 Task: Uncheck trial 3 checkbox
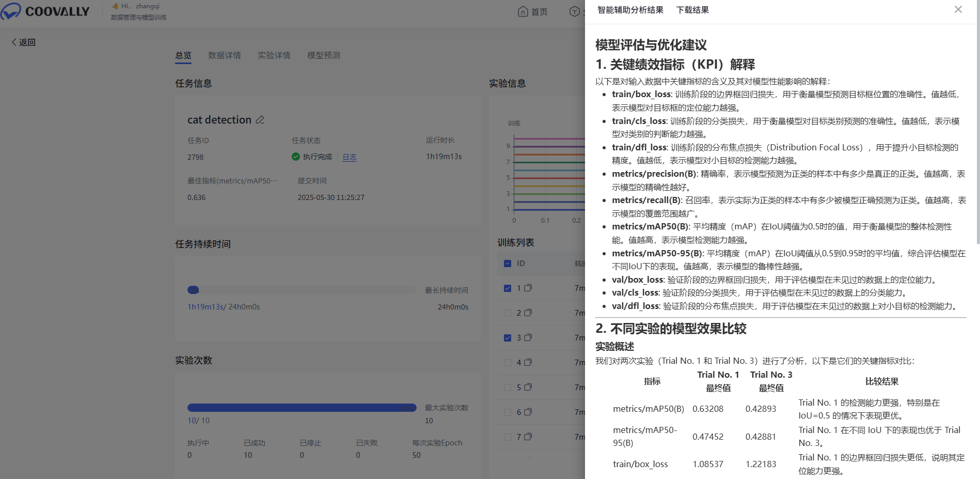tap(508, 338)
